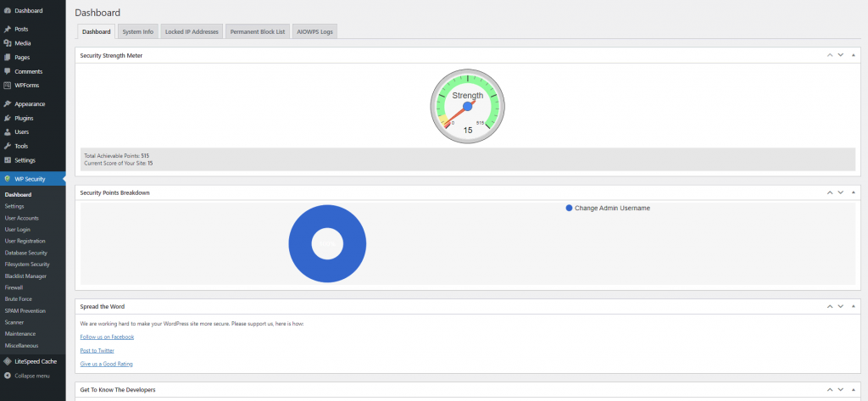Open Comments using the speech bubble icon
Image resolution: width=868 pixels, height=401 pixels.
(x=8, y=71)
